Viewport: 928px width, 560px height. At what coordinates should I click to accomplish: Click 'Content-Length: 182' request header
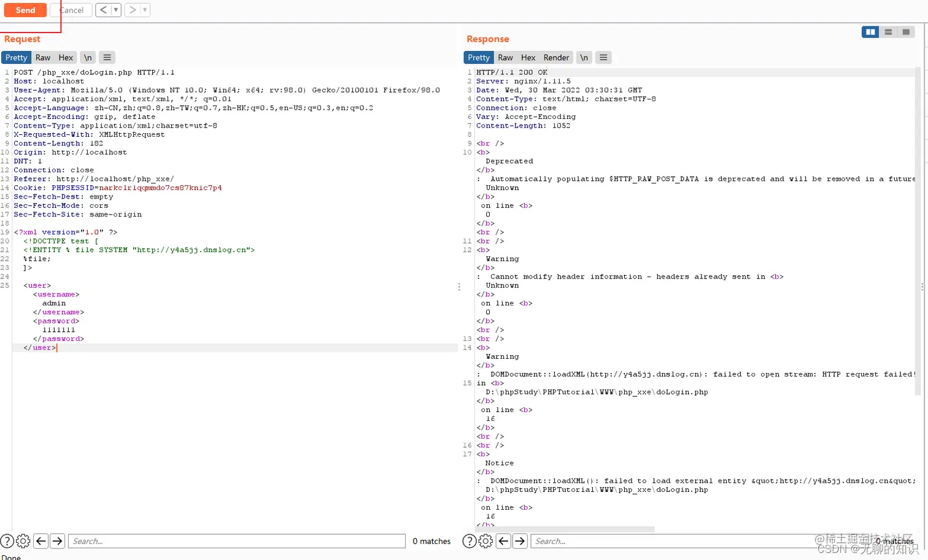[58, 144]
